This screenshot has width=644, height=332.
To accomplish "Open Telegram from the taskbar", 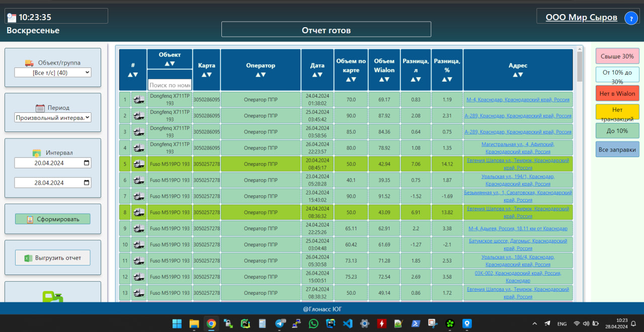I will coord(280,323).
